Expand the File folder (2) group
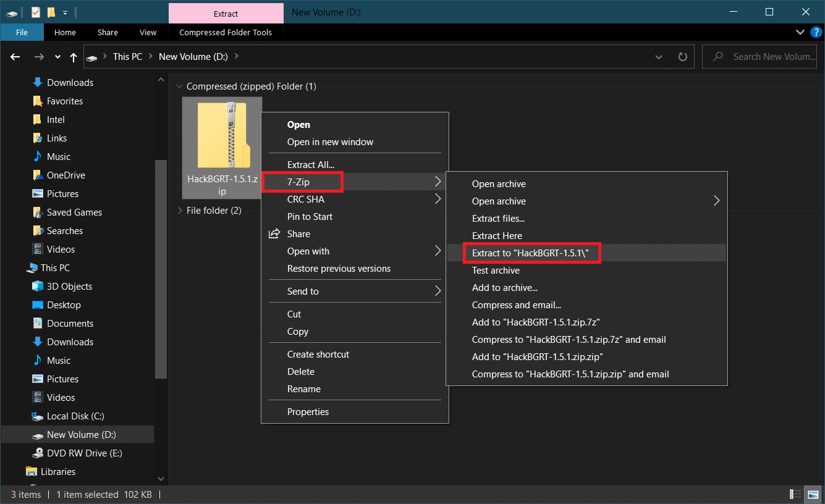825x504 pixels. tap(180, 211)
